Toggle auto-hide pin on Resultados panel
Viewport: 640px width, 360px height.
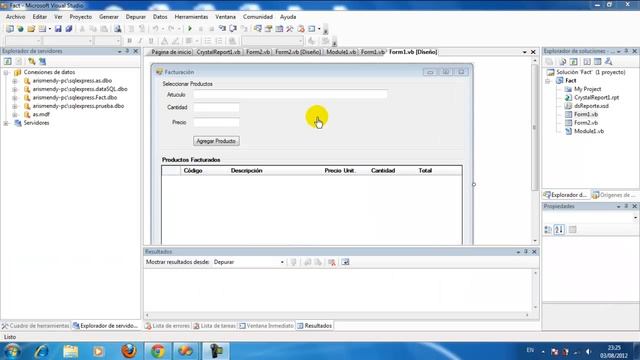[526, 251]
